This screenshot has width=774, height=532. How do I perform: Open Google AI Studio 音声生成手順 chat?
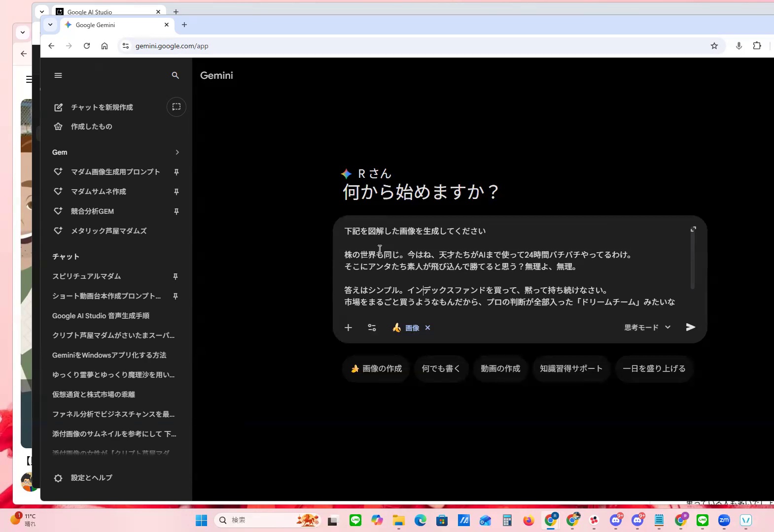coord(101,316)
